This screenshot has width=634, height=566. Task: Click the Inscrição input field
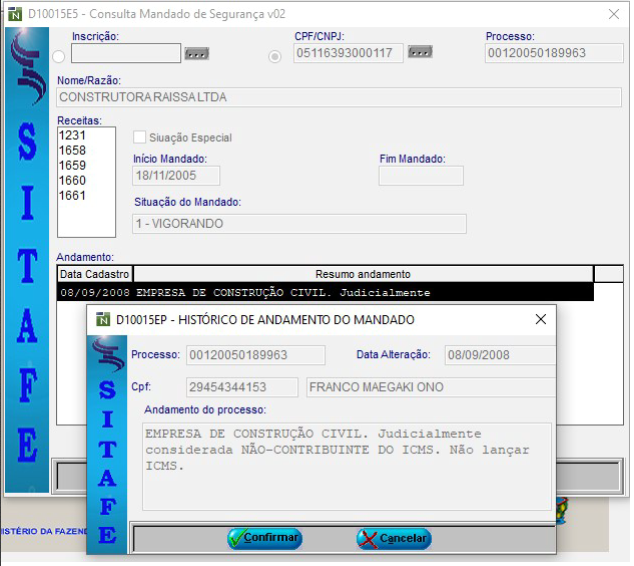[125, 54]
